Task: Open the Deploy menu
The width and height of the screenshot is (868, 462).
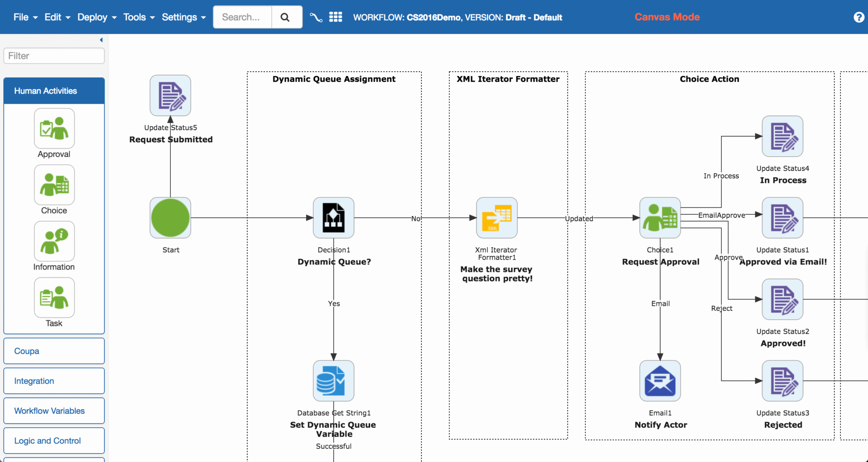Action: tap(93, 17)
